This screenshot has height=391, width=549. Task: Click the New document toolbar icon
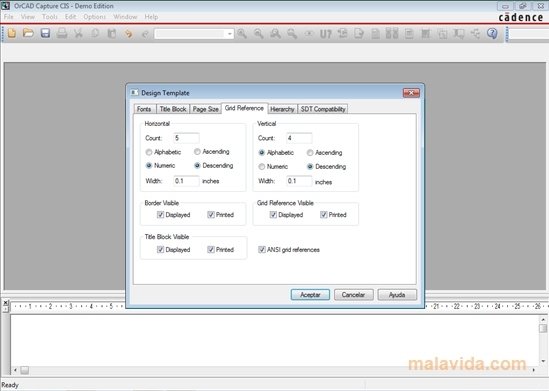coord(12,33)
